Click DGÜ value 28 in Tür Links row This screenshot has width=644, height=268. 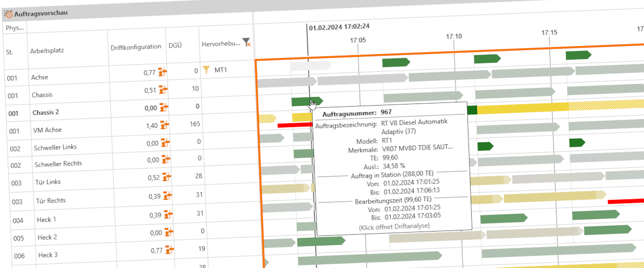199,176
